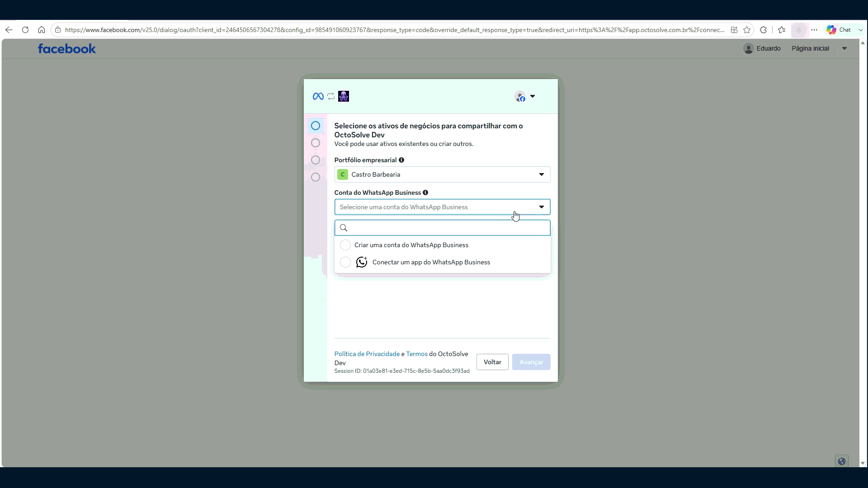Image resolution: width=868 pixels, height=488 pixels.
Task: Open the Política de Privacidade link
Action: (367, 354)
